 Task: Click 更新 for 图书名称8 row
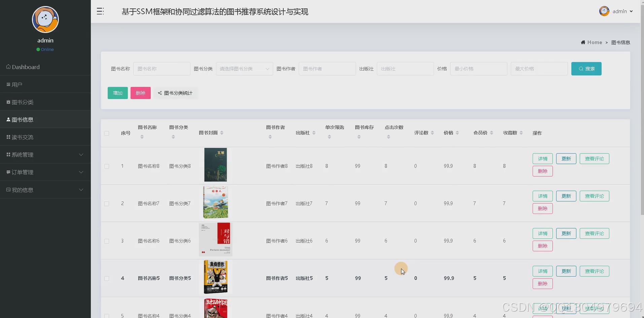click(x=566, y=159)
